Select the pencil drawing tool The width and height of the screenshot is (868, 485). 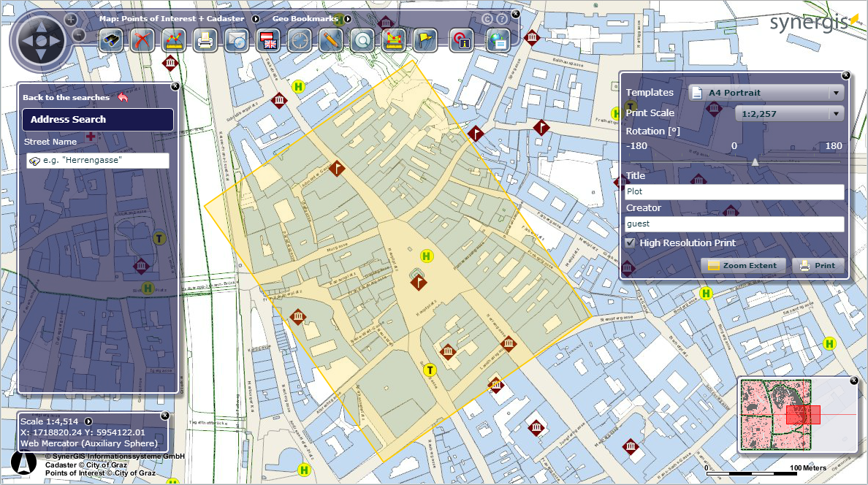point(331,41)
